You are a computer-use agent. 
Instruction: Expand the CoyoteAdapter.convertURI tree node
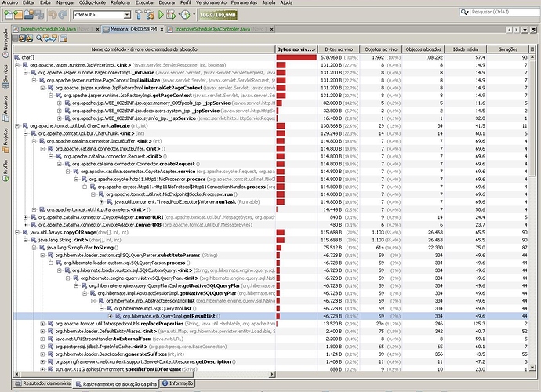click(x=24, y=216)
